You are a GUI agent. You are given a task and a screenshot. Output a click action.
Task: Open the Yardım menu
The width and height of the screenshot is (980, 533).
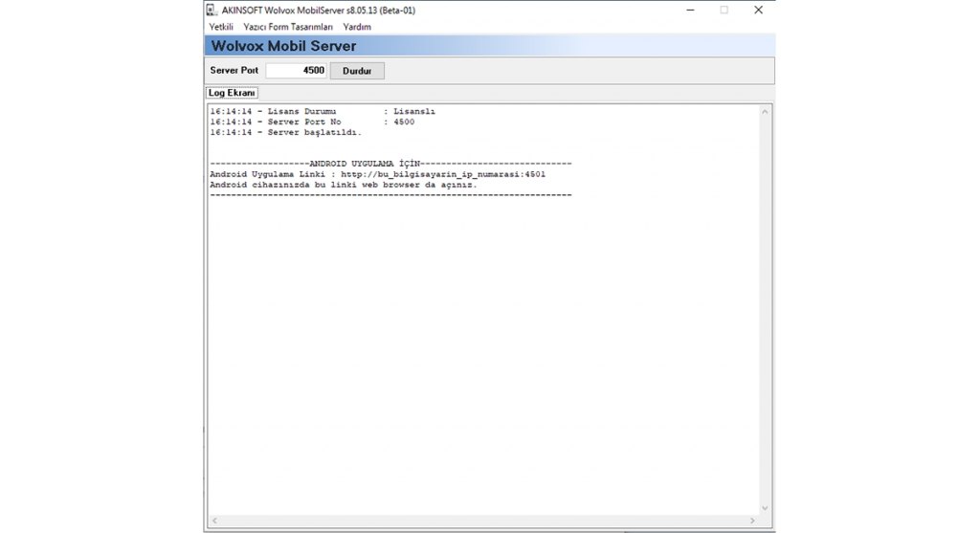357,27
